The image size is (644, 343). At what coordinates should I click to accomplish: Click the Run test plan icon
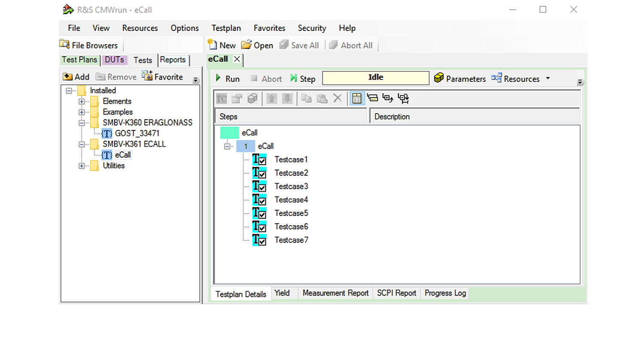click(x=219, y=78)
